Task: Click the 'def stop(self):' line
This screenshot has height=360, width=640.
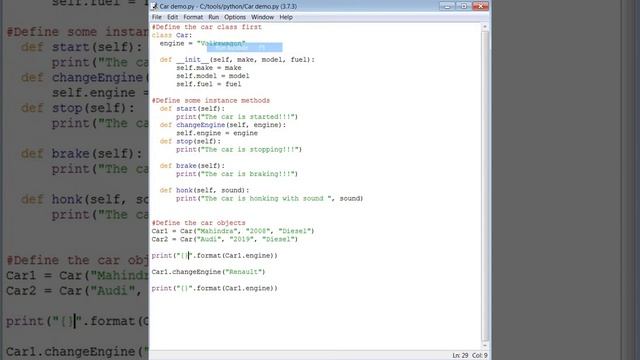Action: [x=190, y=141]
